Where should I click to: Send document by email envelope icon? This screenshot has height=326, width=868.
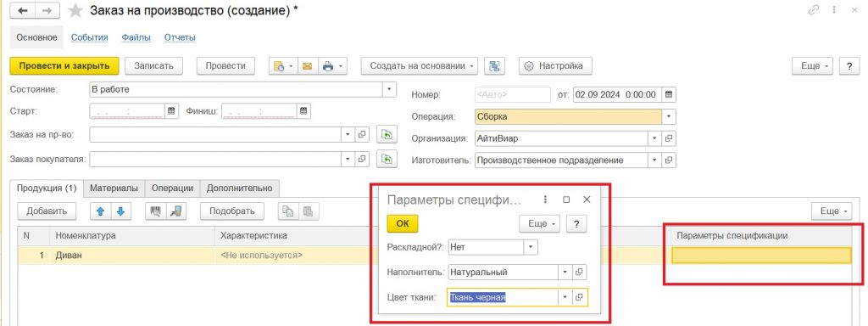pos(307,66)
